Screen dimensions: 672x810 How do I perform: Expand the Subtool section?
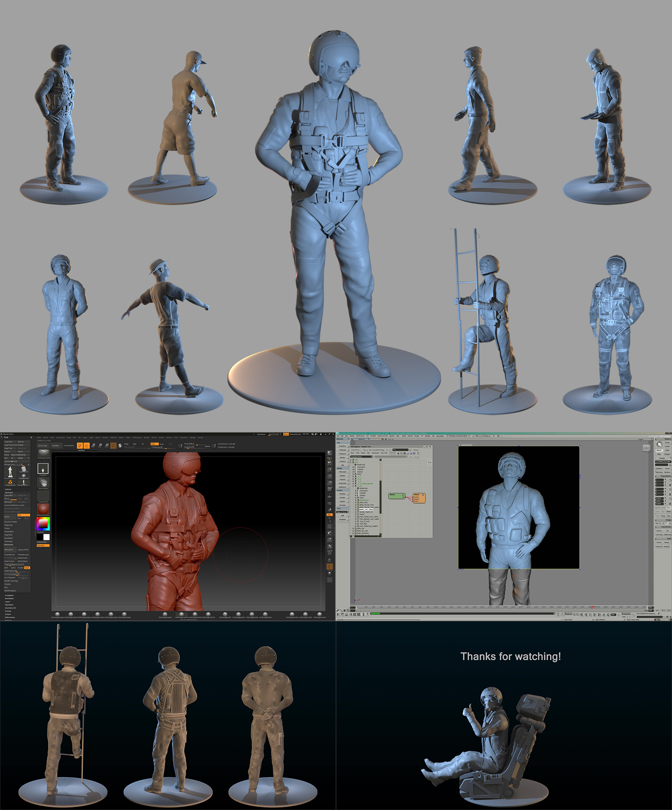pos(8,489)
